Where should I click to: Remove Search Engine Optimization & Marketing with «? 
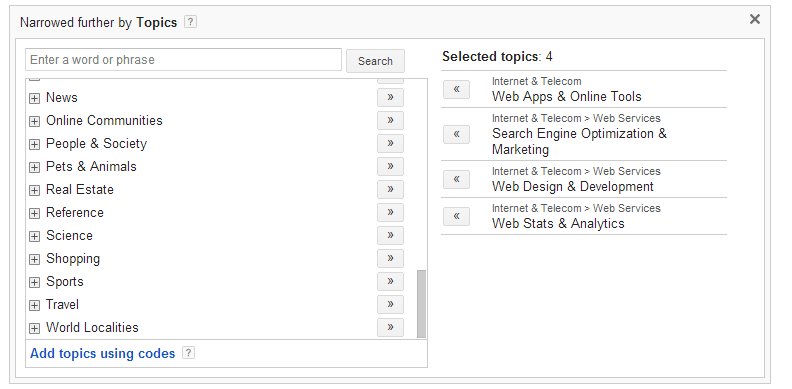[x=456, y=134]
